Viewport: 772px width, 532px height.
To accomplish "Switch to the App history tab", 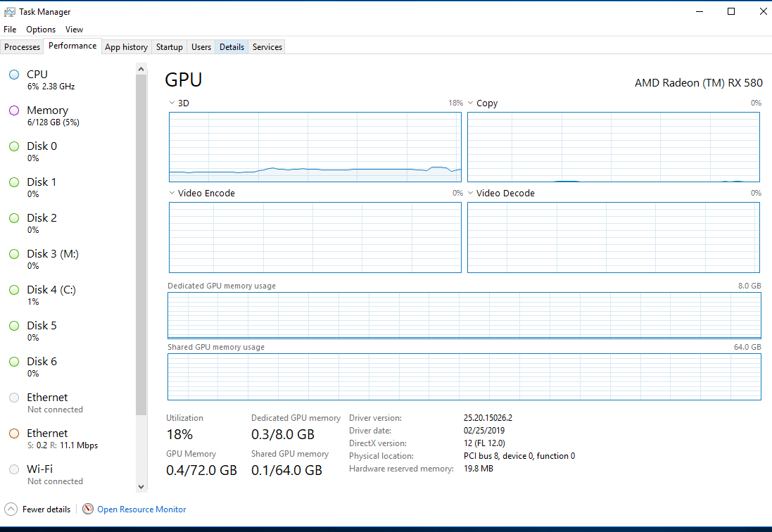I will (x=127, y=47).
